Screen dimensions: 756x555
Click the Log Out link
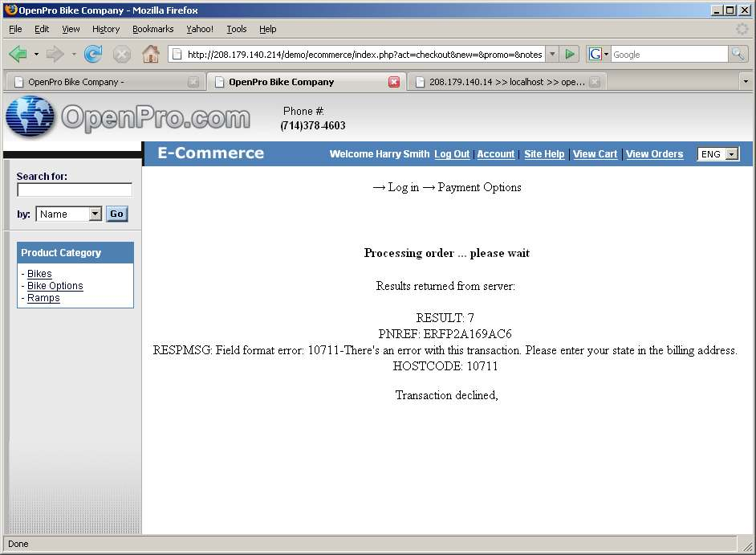(452, 154)
